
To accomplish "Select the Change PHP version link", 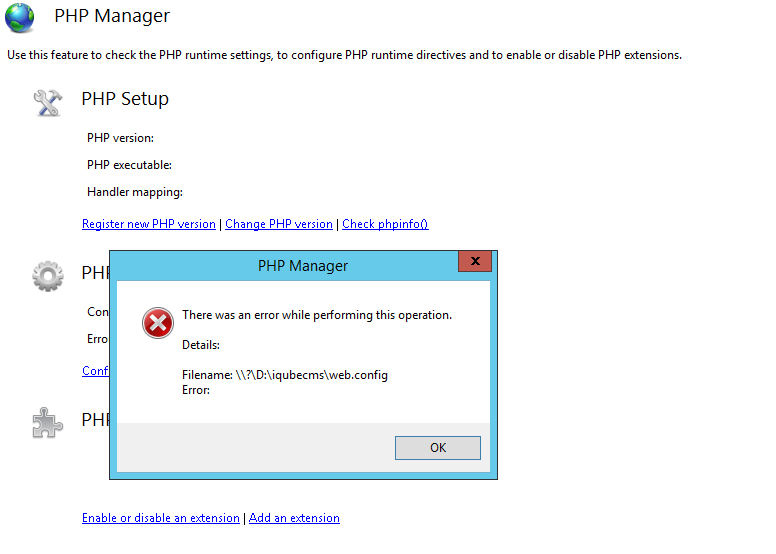I will coord(279,224).
